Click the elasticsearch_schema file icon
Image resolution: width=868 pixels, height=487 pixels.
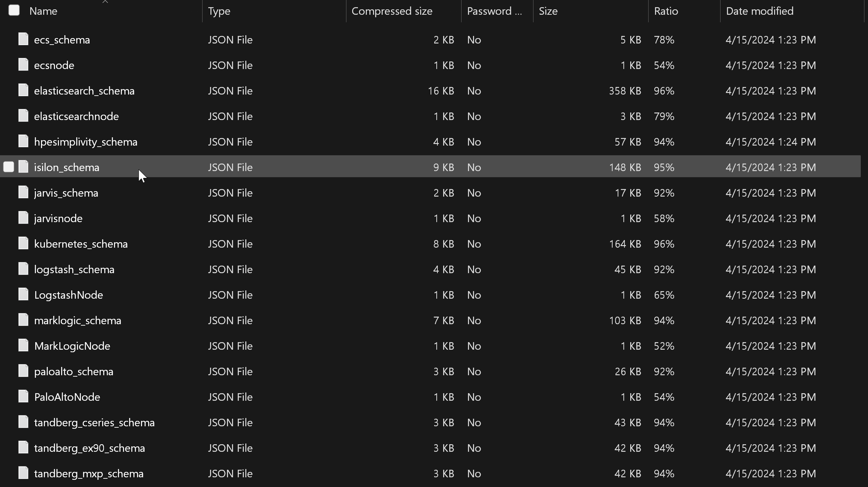tap(23, 90)
